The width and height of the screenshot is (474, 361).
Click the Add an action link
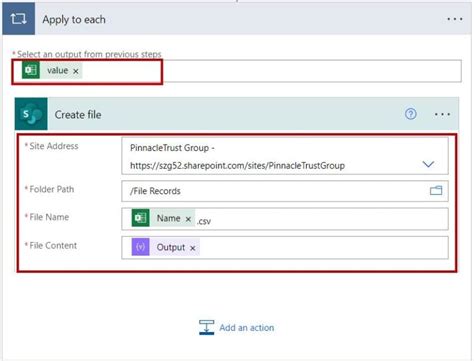tap(247, 328)
